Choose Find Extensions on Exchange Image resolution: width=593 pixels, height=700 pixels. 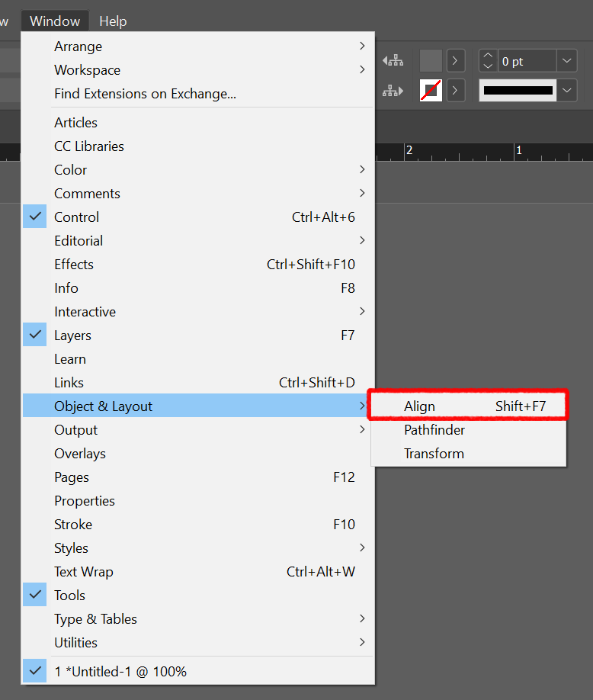(x=199, y=94)
